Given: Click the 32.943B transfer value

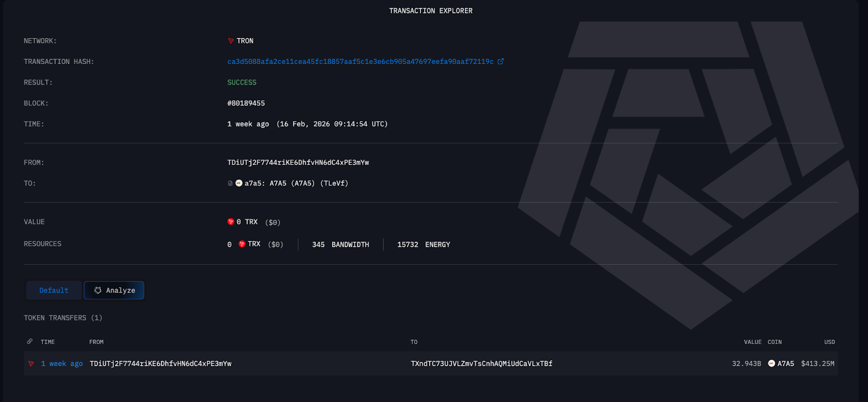Looking at the screenshot, I should point(746,363).
